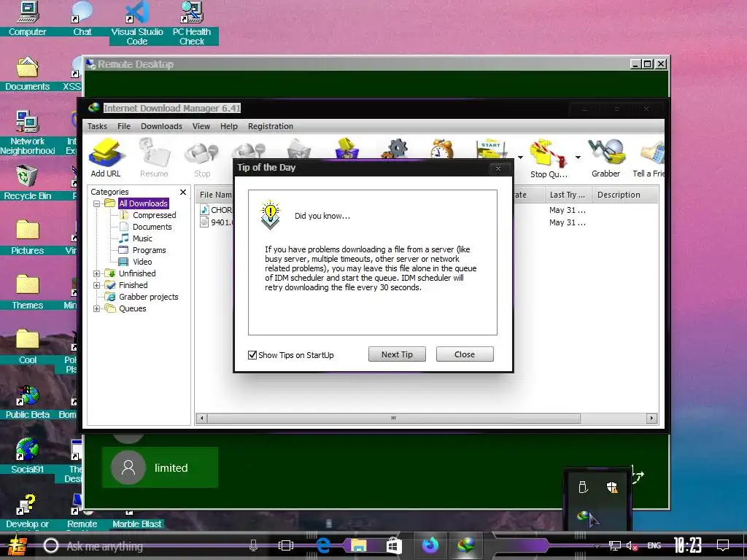
Task: Toggle the Show Tips on StartUp checkbox
Action: point(252,355)
